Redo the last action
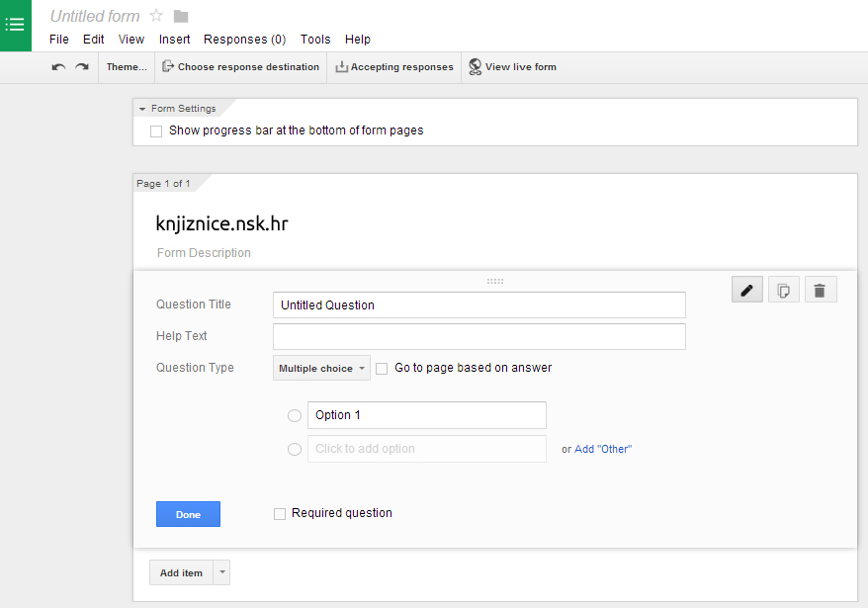The height and width of the screenshot is (608, 868). click(82, 67)
